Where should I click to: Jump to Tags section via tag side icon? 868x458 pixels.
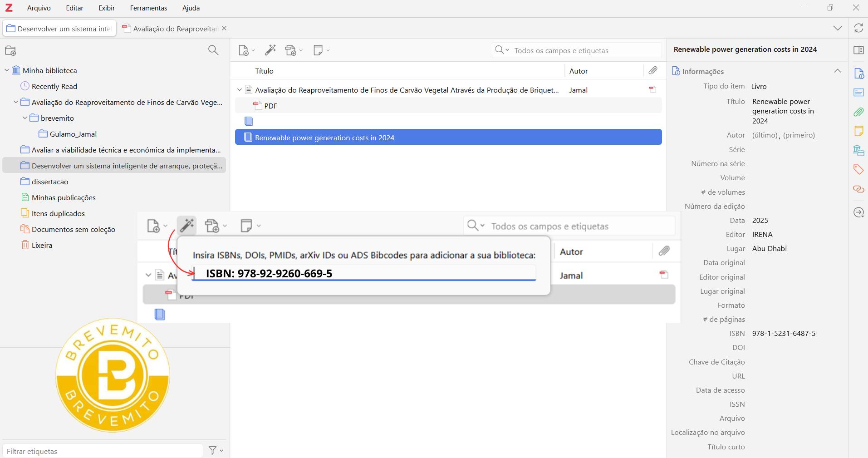click(x=858, y=170)
